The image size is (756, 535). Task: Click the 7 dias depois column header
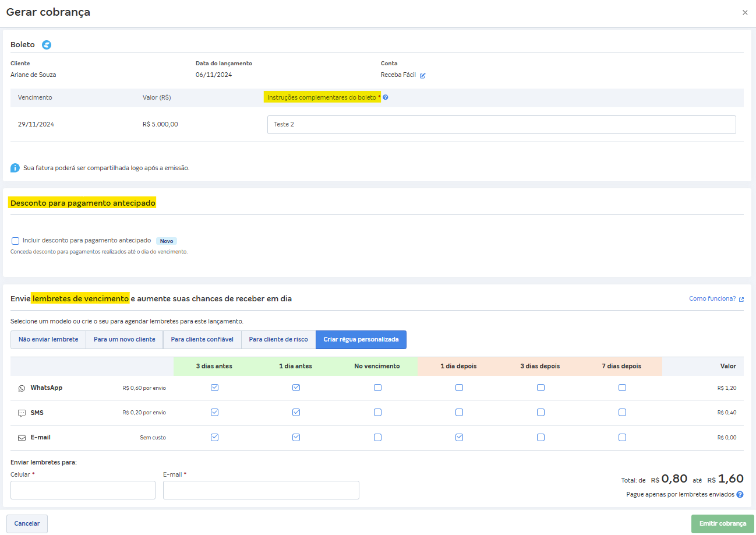tap(621, 366)
